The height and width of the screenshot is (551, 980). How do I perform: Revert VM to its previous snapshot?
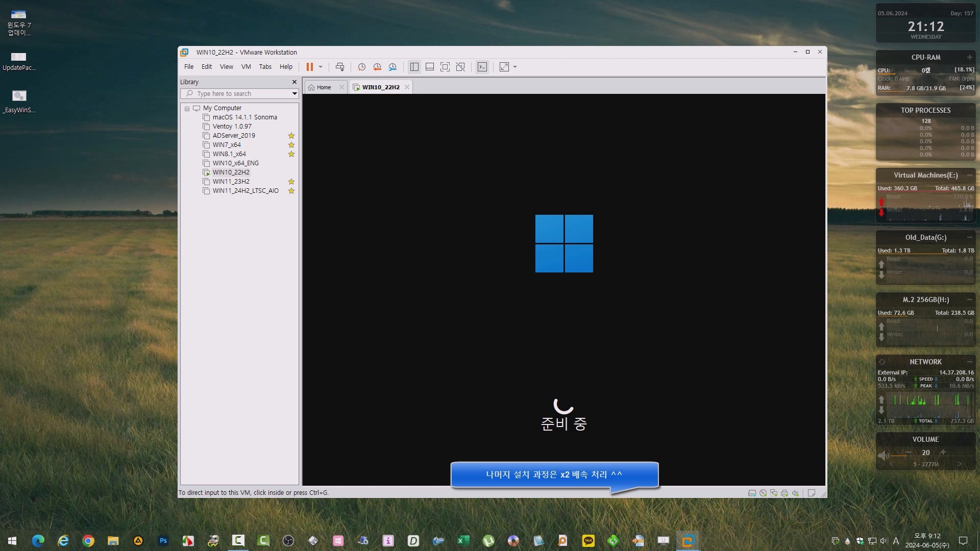coord(377,67)
